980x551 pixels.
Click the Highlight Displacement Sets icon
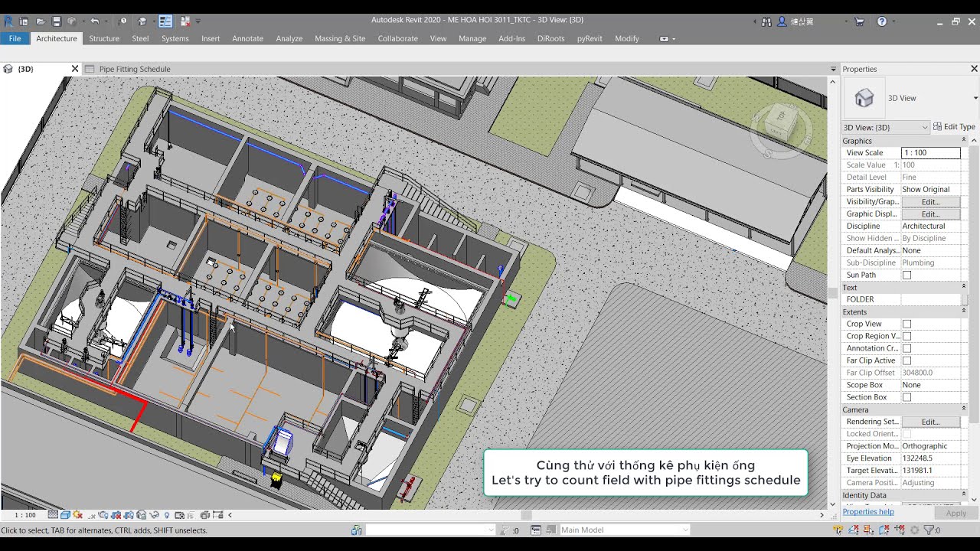(x=204, y=515)
